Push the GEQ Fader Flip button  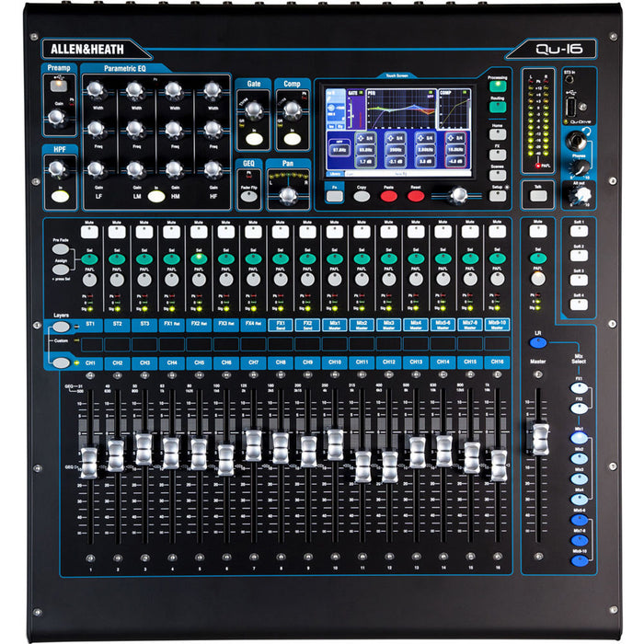tap(249, 196)
